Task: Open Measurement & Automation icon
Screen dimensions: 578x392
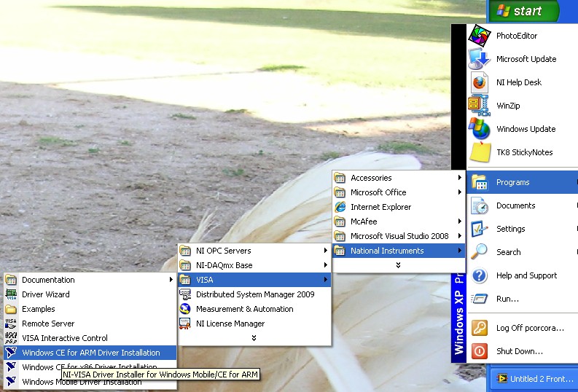Action: 185,309
